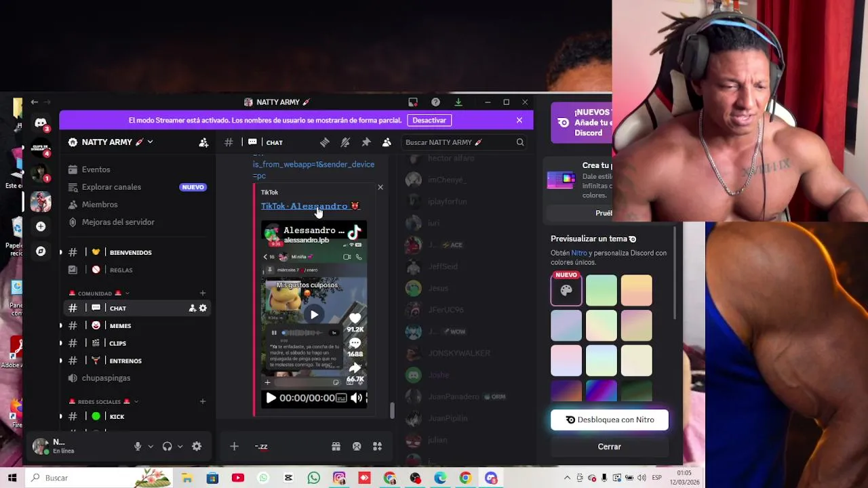Mute the microphone
Viewport: 868px width, 488px height.
coord(138,447)
